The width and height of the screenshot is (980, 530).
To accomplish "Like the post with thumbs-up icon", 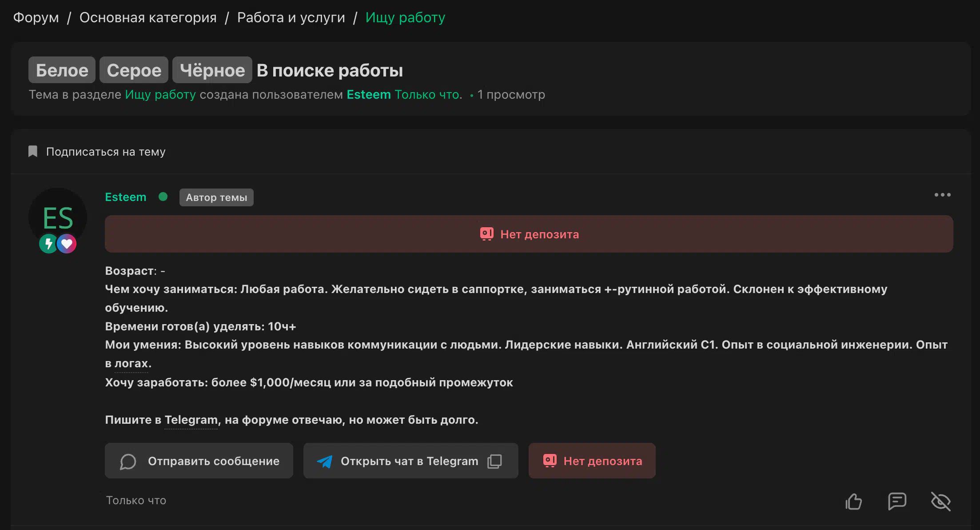I will pyautogui.click(x=853, y=502).
